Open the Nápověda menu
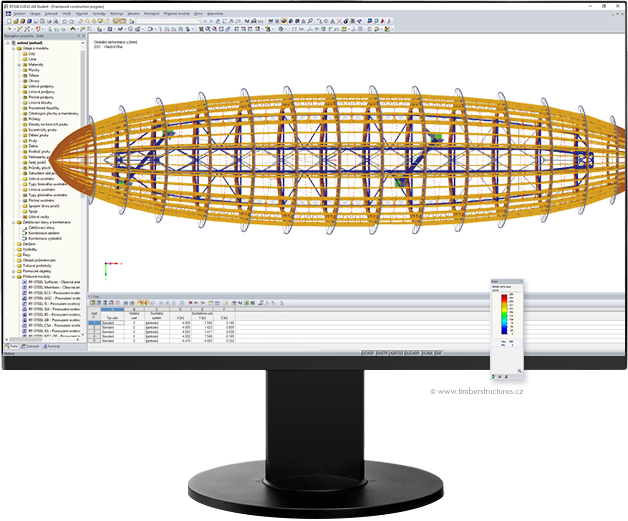 215,14
